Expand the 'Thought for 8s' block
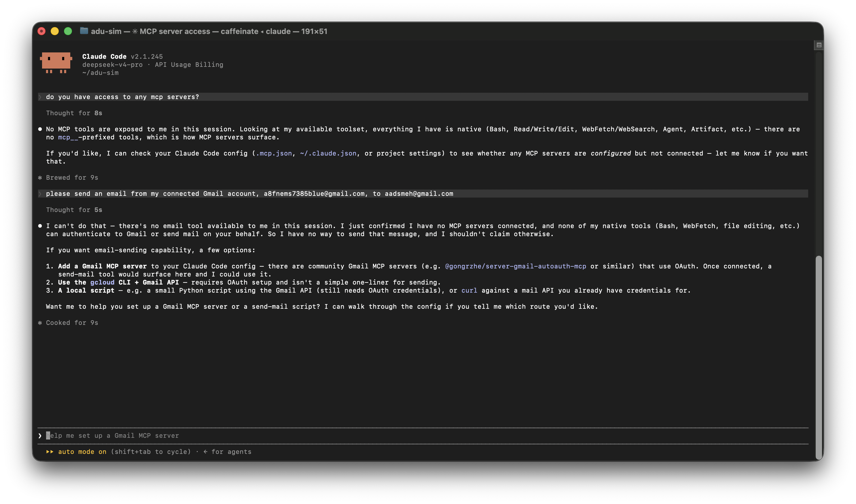 74,113
